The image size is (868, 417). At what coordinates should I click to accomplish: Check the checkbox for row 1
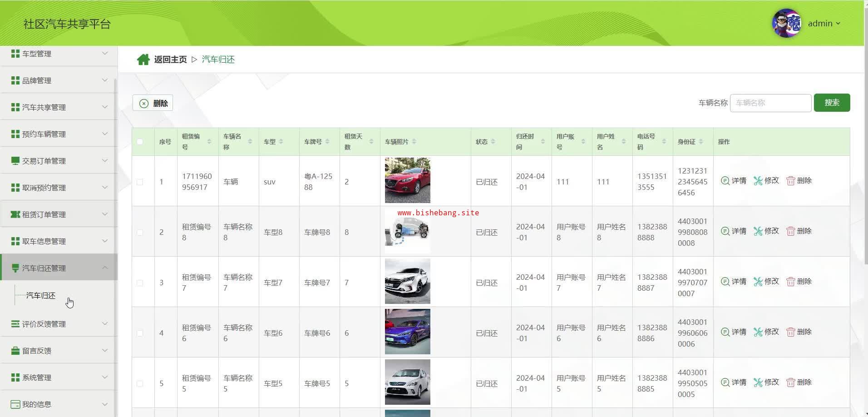pyautogui.click(x=140, y=182)
